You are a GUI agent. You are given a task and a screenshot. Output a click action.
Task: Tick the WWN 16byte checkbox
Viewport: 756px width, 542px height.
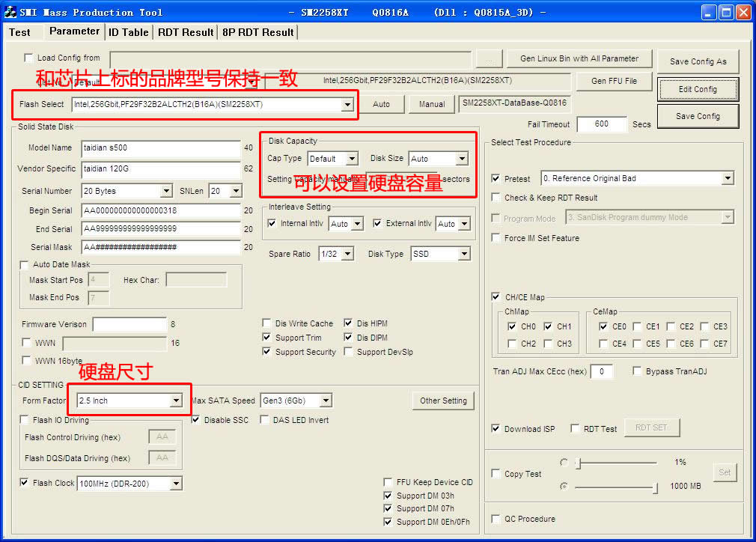26,360
